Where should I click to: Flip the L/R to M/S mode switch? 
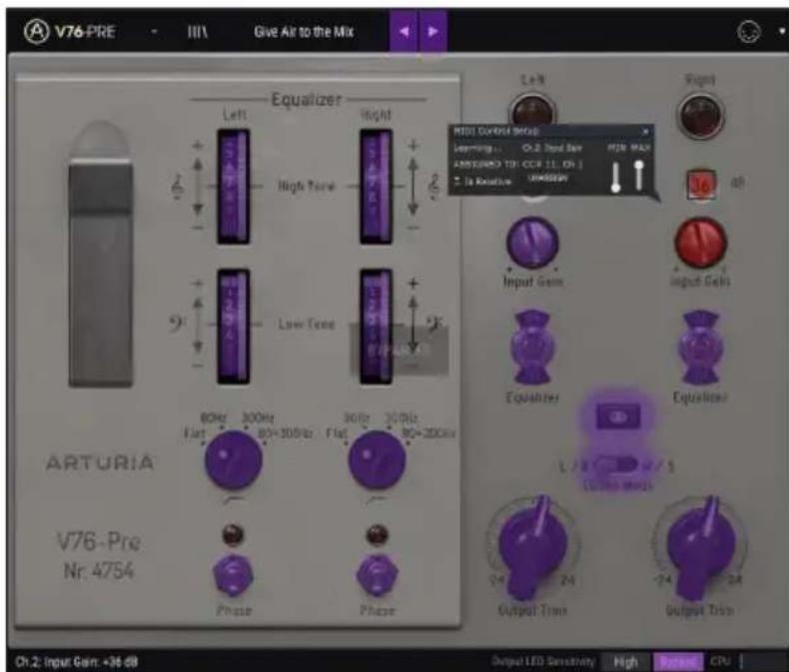click(616, 464)
